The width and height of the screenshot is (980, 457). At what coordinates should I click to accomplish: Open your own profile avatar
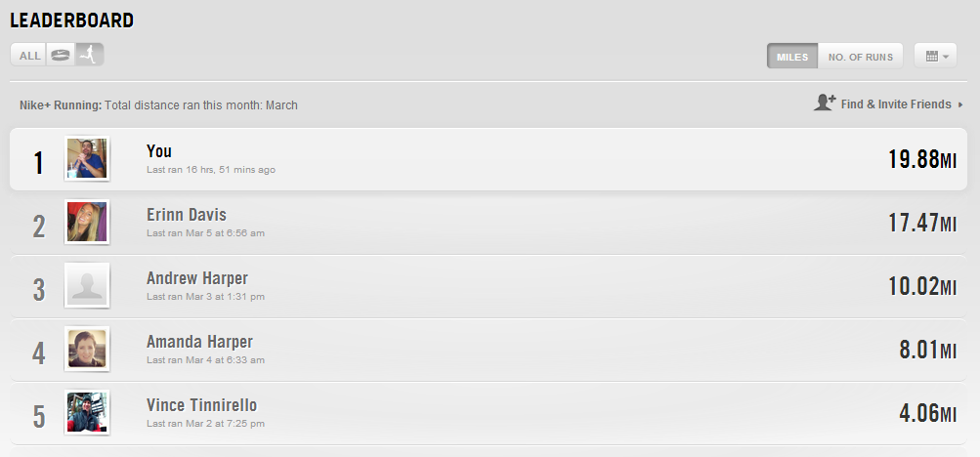point(87,158)
